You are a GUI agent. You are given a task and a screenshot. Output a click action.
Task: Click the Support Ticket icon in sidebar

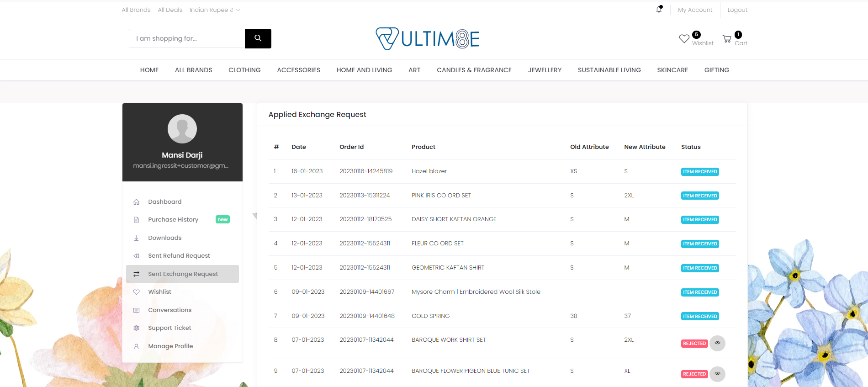tap(136, 328)
